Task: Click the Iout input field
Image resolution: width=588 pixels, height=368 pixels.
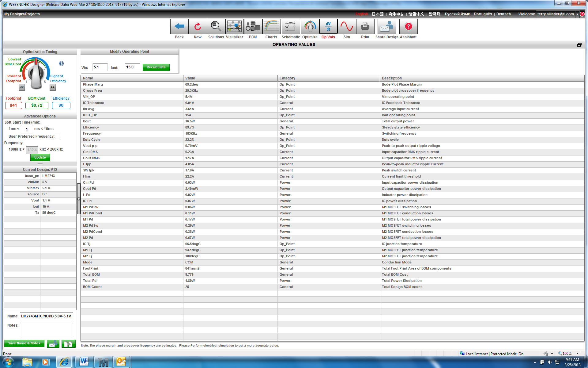Action: 133,67
